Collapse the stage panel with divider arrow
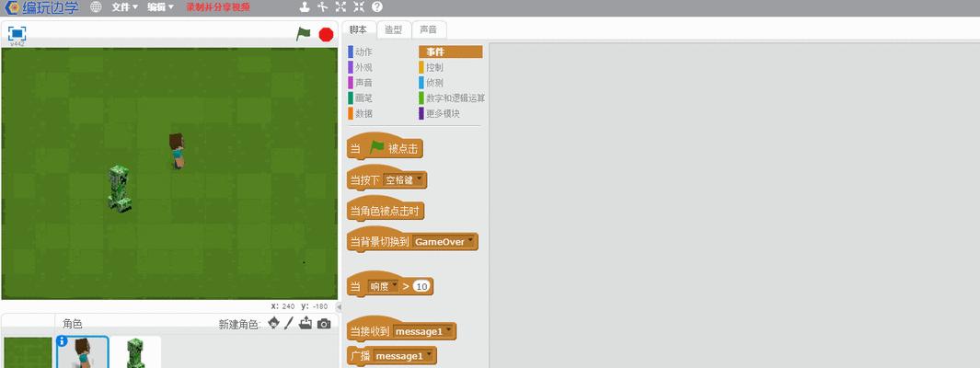The width and height of the screenshot is (980, 368). click(x=339, y=306)
